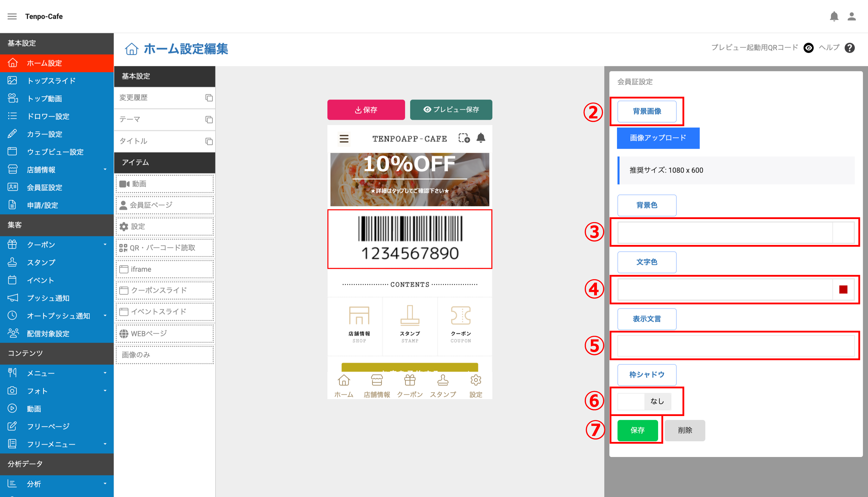Click the 背景画像 button
This screenshot has height=497, width=868.
tap(647, 111)
